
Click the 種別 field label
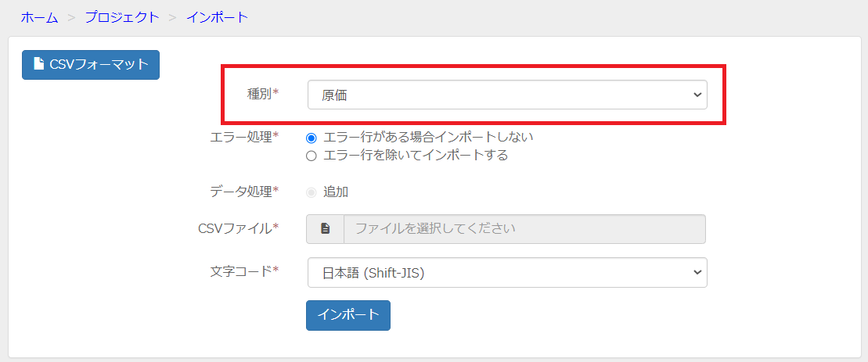[x=262, y=95]
